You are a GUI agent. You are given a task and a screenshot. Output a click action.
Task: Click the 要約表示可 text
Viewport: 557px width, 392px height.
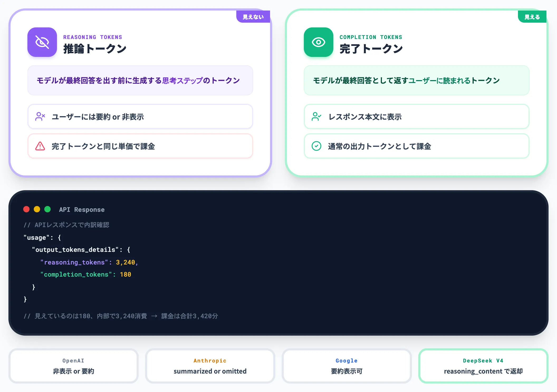(347, 371)
